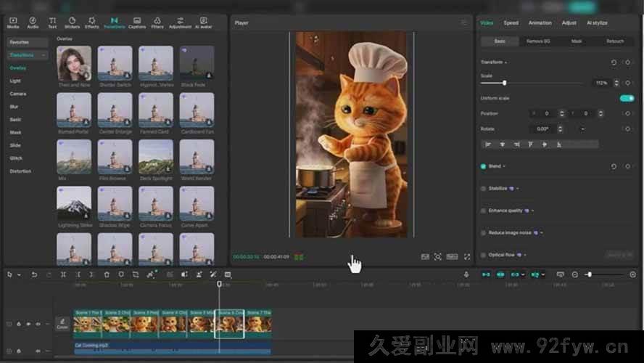Toggle the Uniform scale switch
This screenshot has height=363, width=644.
(627, 98)
